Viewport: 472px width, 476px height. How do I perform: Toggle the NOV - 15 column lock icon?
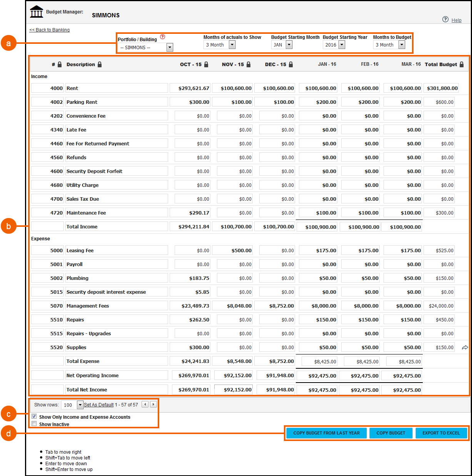pyautogui.click(x=249, y=65)
